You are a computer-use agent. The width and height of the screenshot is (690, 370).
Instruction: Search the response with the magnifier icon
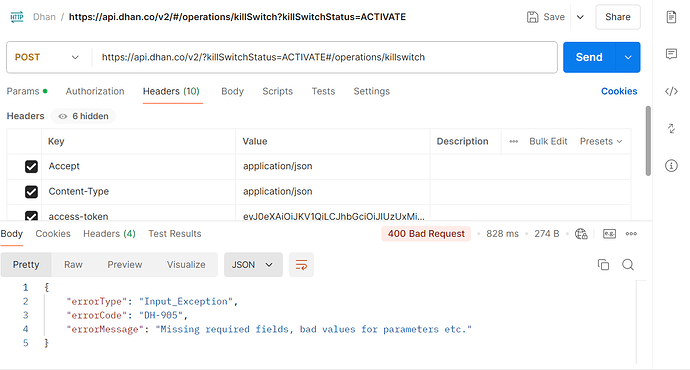628,265
